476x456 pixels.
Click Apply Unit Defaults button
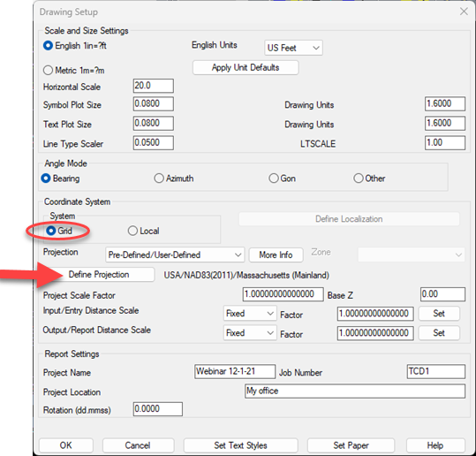click(246, 67)
